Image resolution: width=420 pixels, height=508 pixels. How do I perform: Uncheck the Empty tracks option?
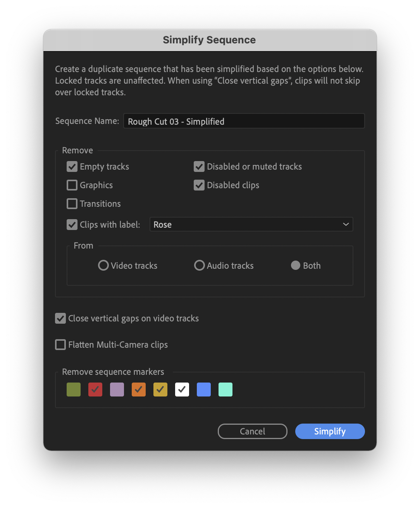[x=72, y=166]
